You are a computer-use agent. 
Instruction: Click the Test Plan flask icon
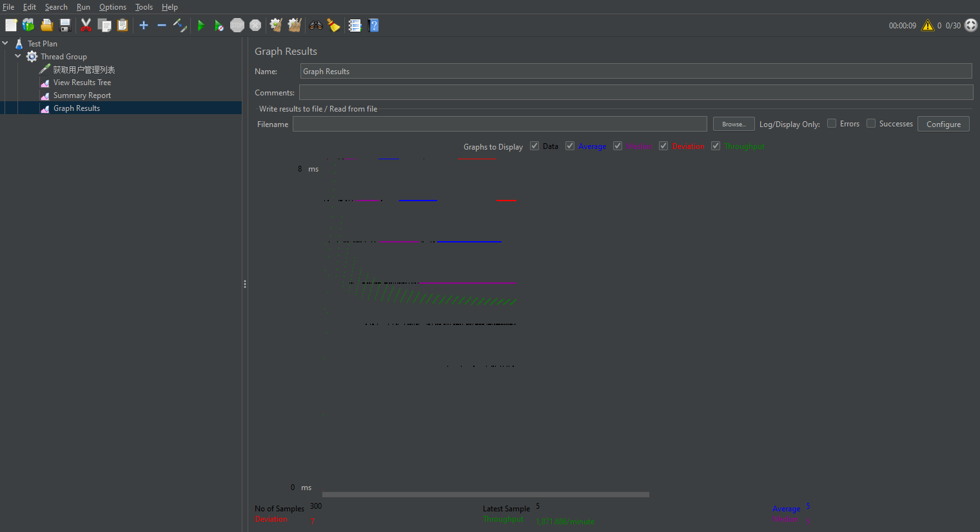(19, 44)
